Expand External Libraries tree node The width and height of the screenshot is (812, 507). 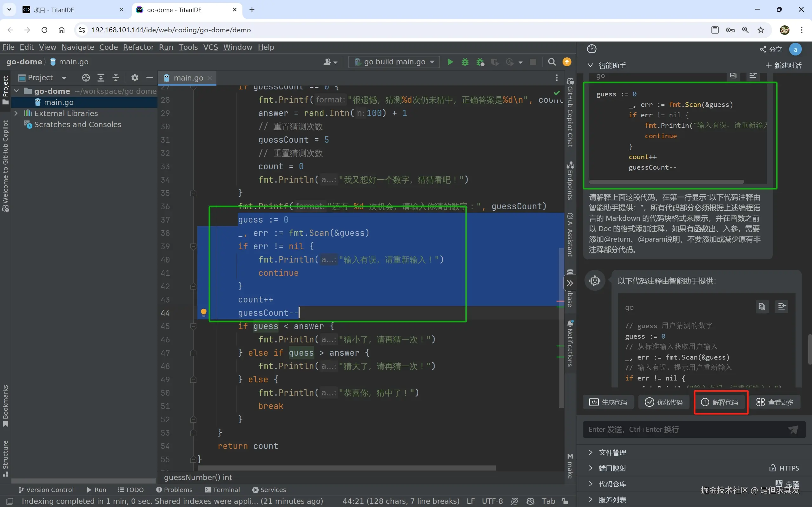tap(16, 113)
